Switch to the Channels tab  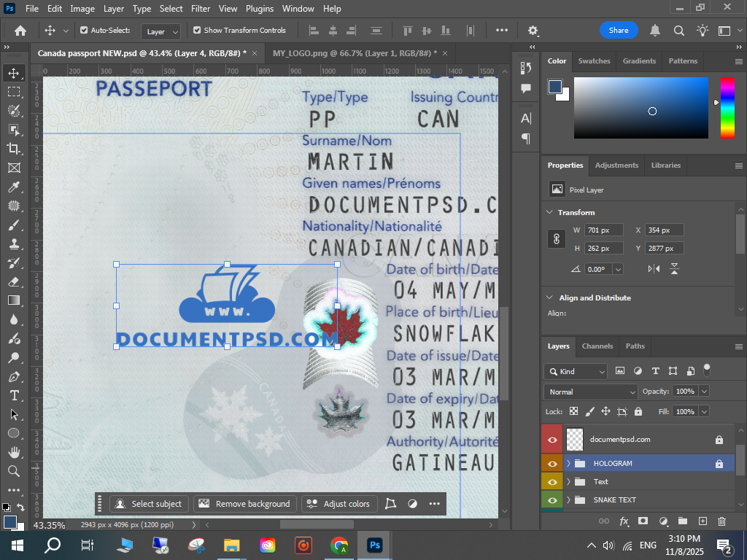pyautogui.click(x=597, y=346)
